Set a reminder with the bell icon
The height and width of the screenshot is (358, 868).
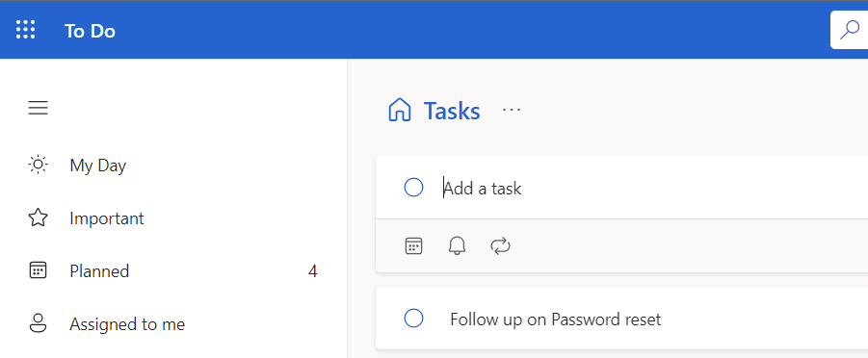click(457, 245)
